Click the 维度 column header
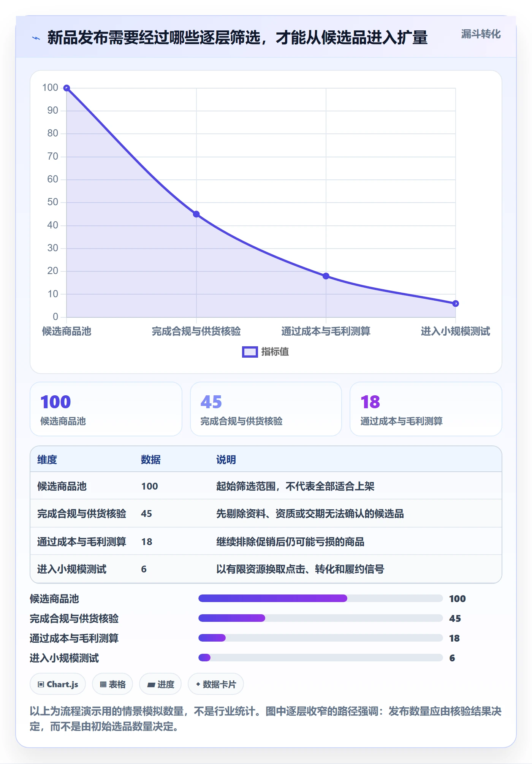The image size is (532, 764). [47, 460]
